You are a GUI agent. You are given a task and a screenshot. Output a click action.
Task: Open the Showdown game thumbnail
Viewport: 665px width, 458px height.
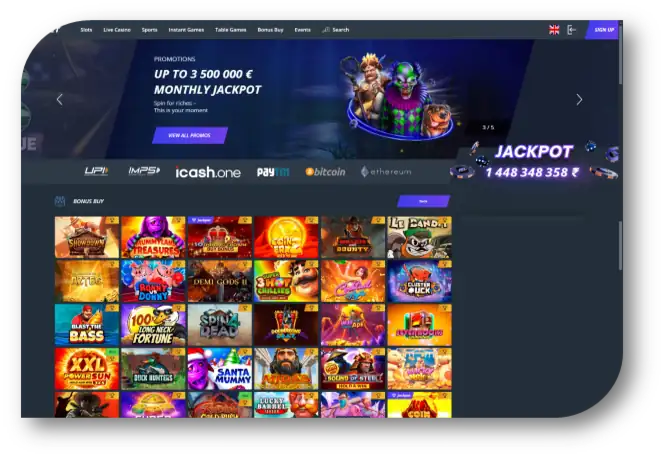point(87,237)
